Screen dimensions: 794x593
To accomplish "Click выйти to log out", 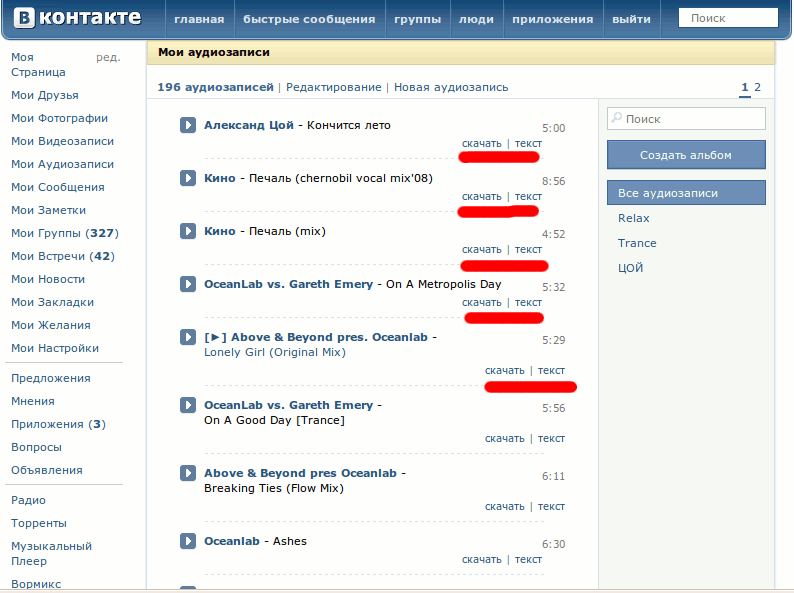I will point(631,19).
